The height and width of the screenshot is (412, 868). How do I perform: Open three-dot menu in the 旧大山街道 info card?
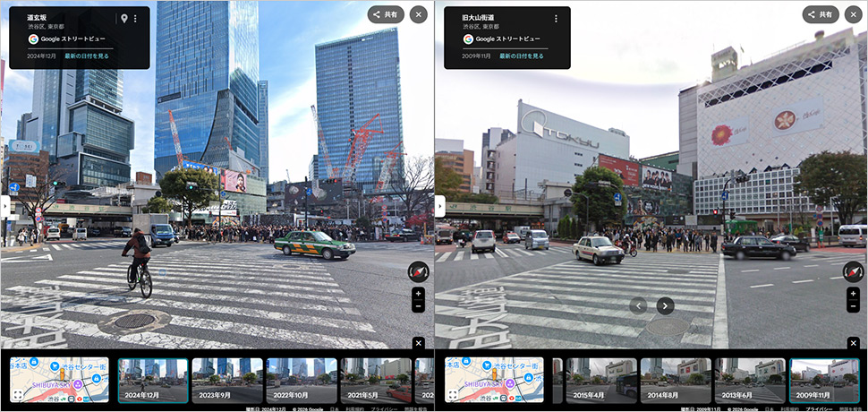[556, 18]
